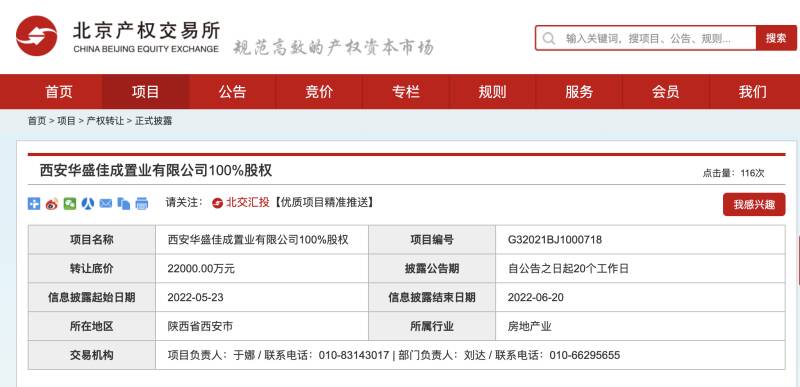This screenshot has width=800, height=387.
Task: Print this page icon
Action: (x=142, y=203)
